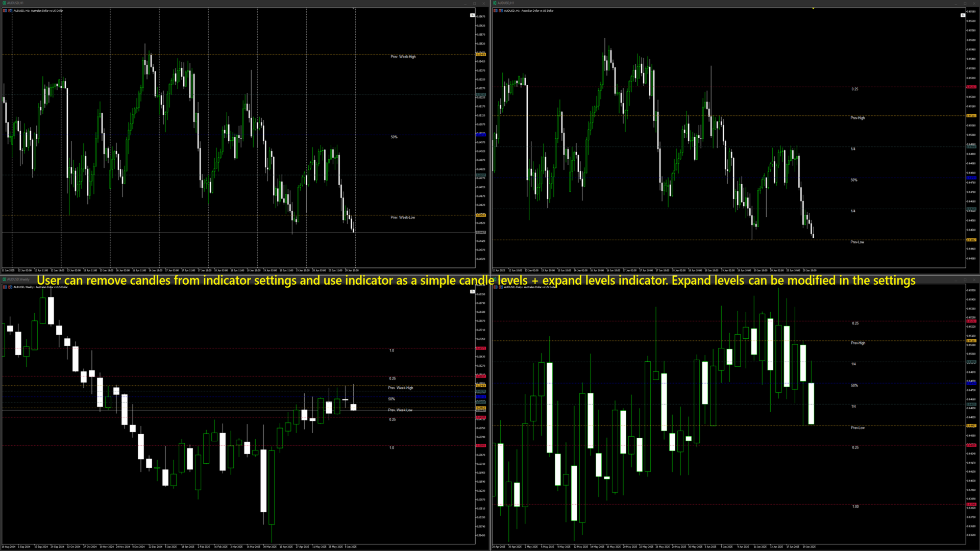Minimize the top-left AUDUSD,H1 chart window
This screenshot has height=551, width=980.
click(465, 4)
